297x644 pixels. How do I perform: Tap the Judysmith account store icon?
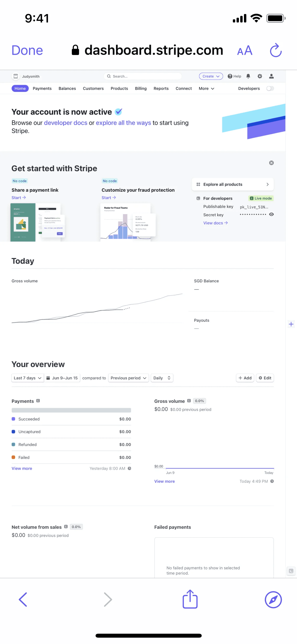[x=16, y=76]
